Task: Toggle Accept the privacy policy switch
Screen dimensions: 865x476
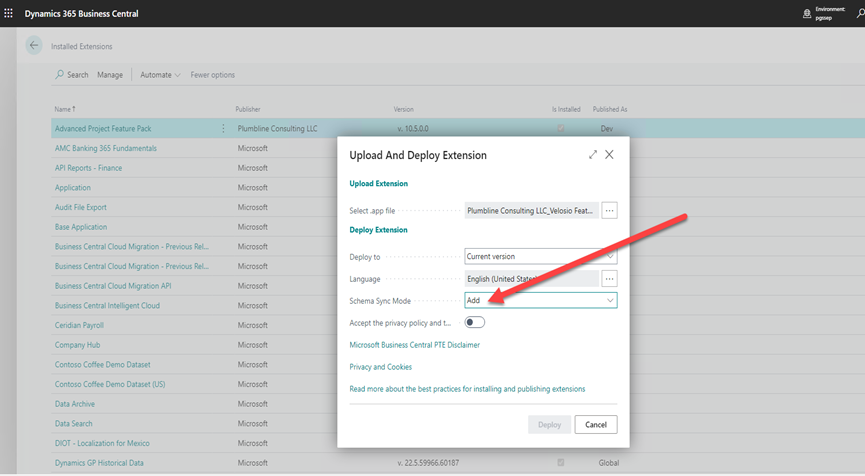Action: pos(474,322)
